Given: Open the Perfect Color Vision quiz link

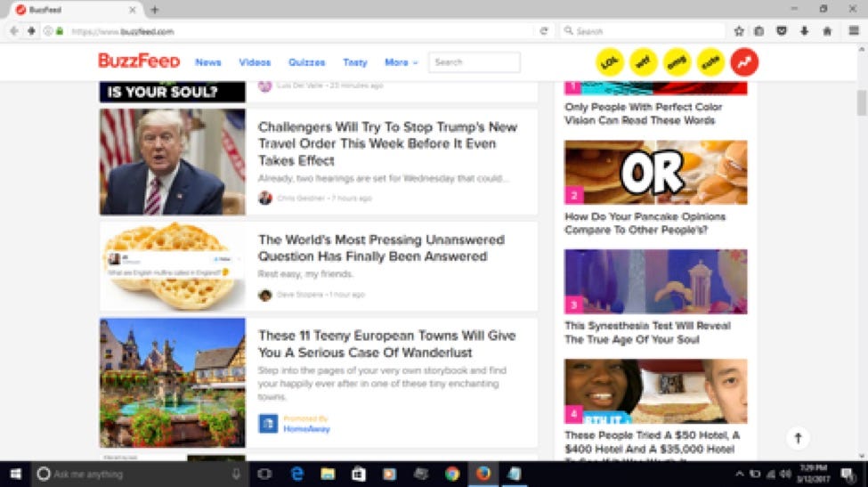Looking at the screenshot, I should pos(644,113).
